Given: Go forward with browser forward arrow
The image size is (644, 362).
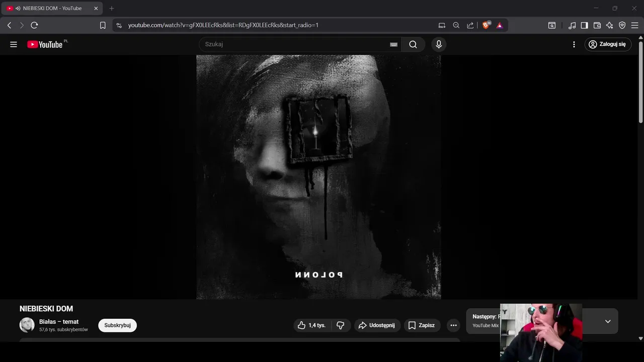Looking at the screenshot, I should click(22, 25).
